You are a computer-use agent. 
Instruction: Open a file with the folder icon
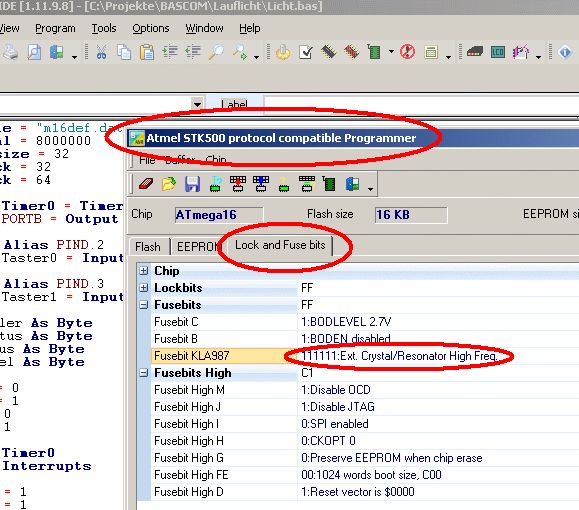click(x=169, y=184)
